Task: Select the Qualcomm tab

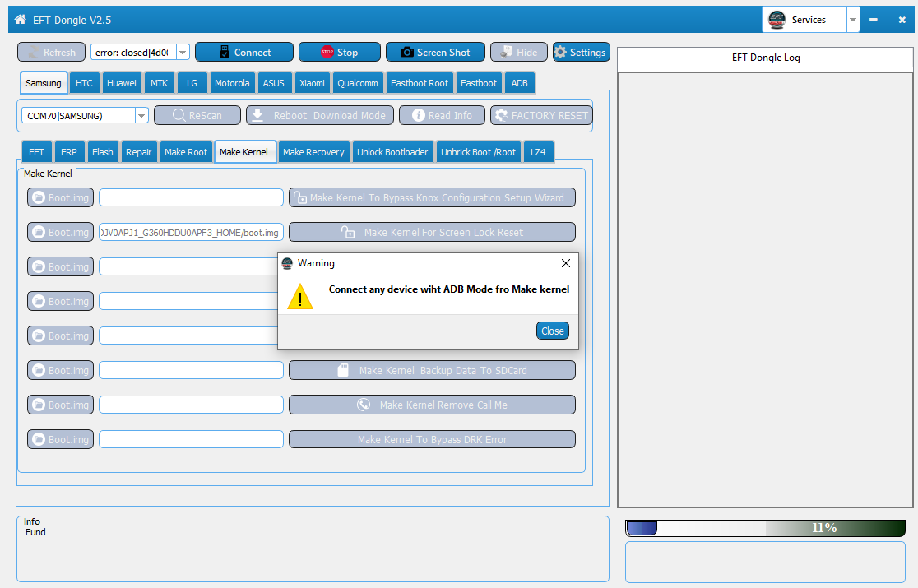Action: coord(358,83)
